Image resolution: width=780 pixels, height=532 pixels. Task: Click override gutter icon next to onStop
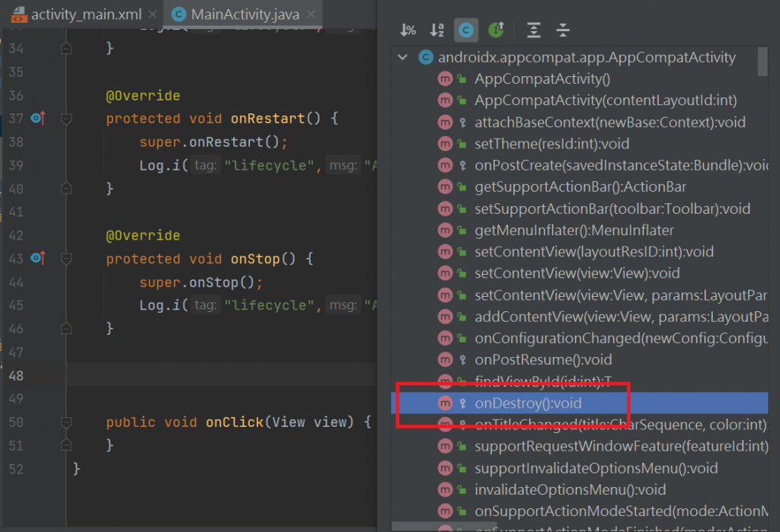[x=38, y=259]
